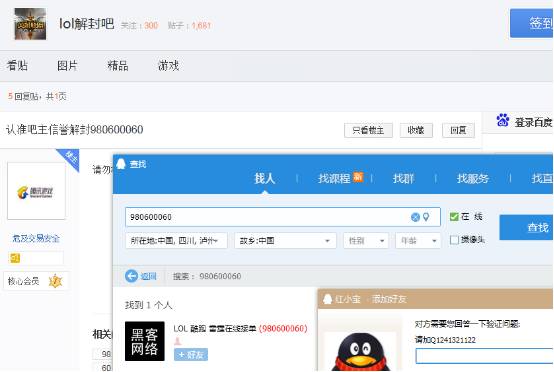Click the 收藏 button on the post

(416, 130)
